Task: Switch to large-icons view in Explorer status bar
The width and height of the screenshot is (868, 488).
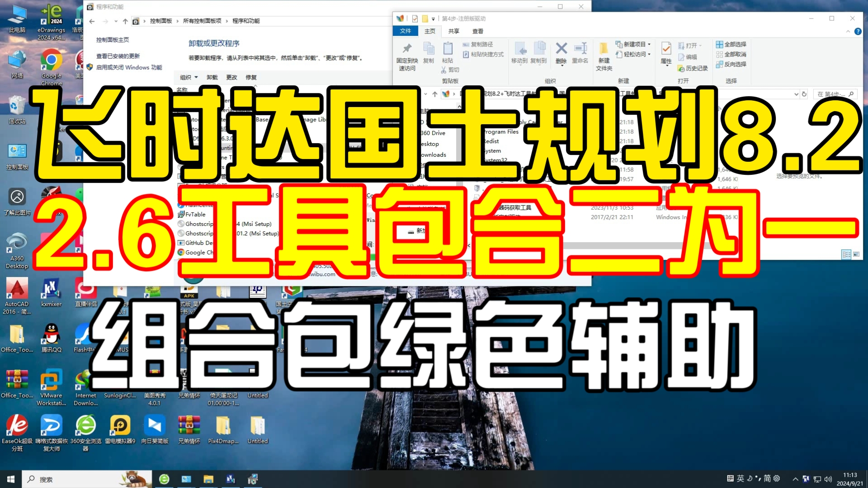Action: tap(856, 254)
